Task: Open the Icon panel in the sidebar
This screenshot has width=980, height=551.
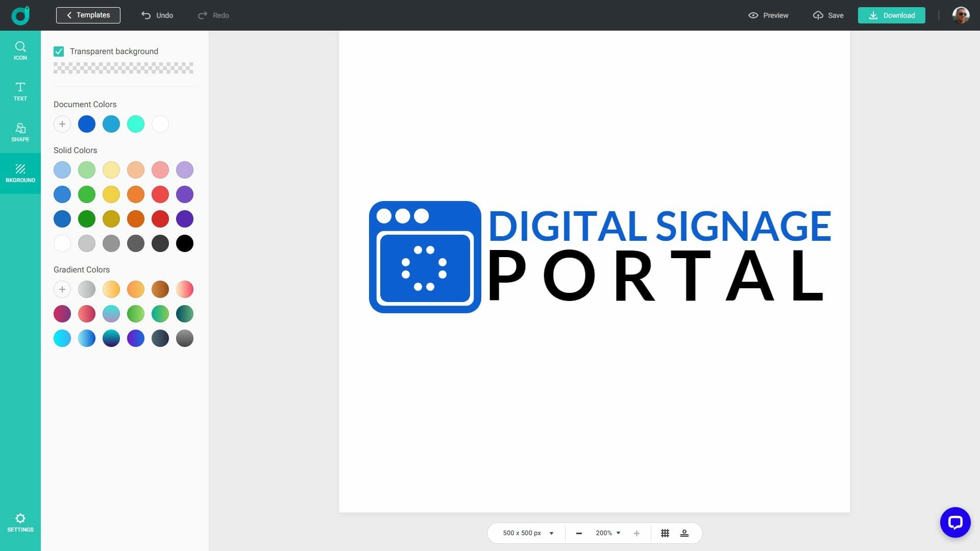Action: tap(20, 51)
